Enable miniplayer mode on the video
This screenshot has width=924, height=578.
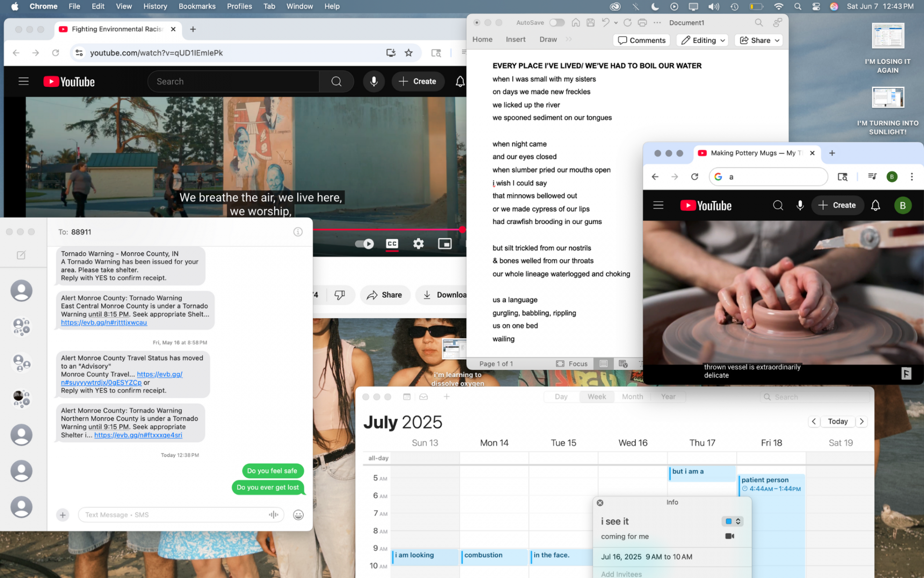point(445,244)
